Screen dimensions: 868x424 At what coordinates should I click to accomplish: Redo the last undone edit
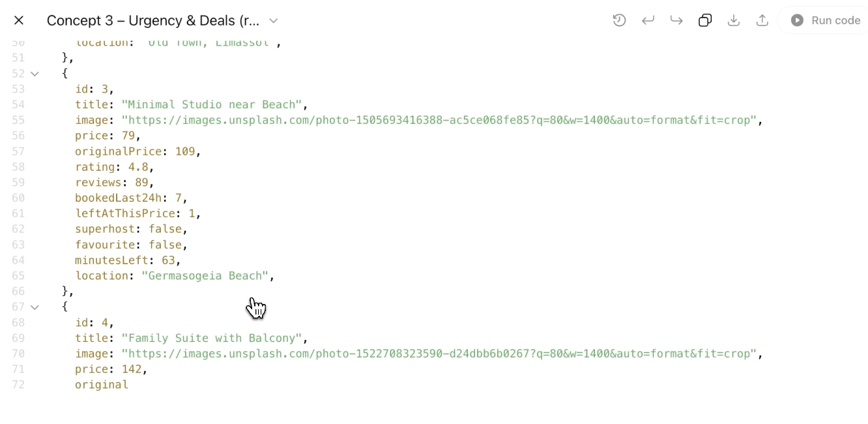(x=676, y=20)
